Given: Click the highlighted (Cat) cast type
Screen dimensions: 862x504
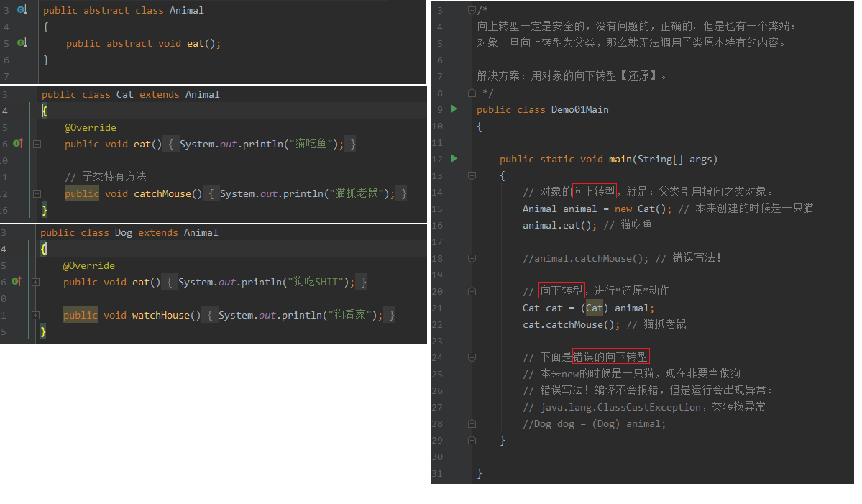Looking at the screenshot, I should point(594,308).
